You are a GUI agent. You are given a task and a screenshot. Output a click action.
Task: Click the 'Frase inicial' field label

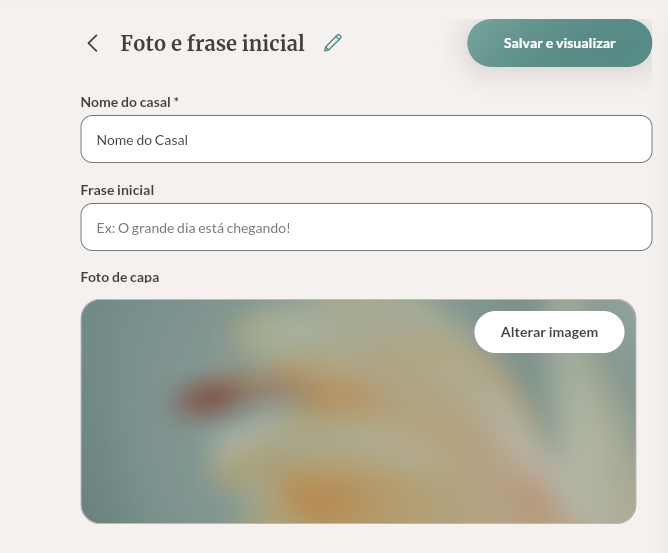117,190
